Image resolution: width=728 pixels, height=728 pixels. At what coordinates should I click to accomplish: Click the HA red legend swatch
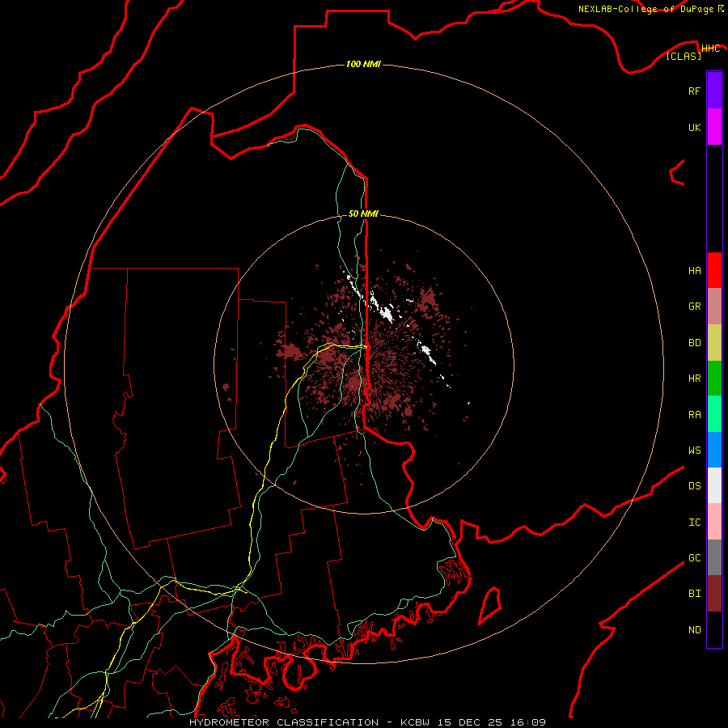[714, 270]
